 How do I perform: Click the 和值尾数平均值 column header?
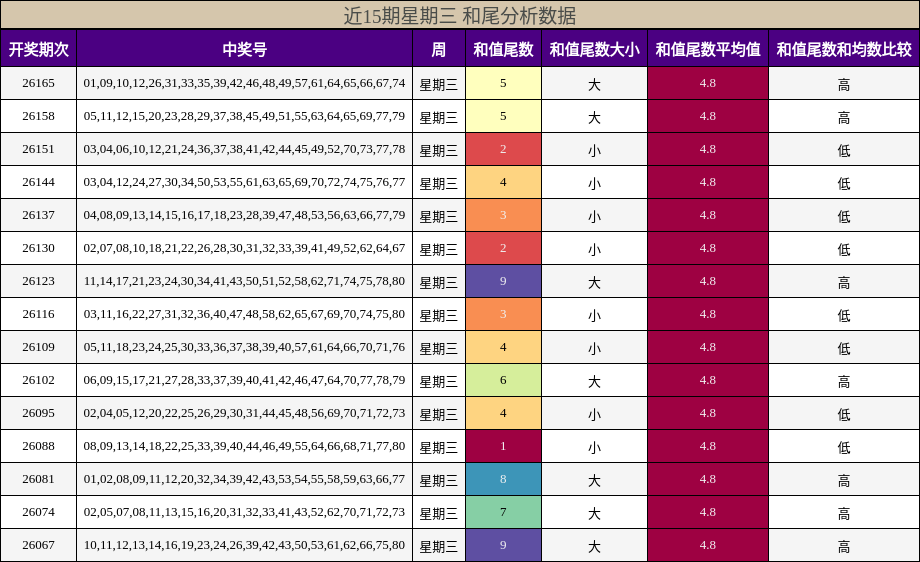[708, 49]
